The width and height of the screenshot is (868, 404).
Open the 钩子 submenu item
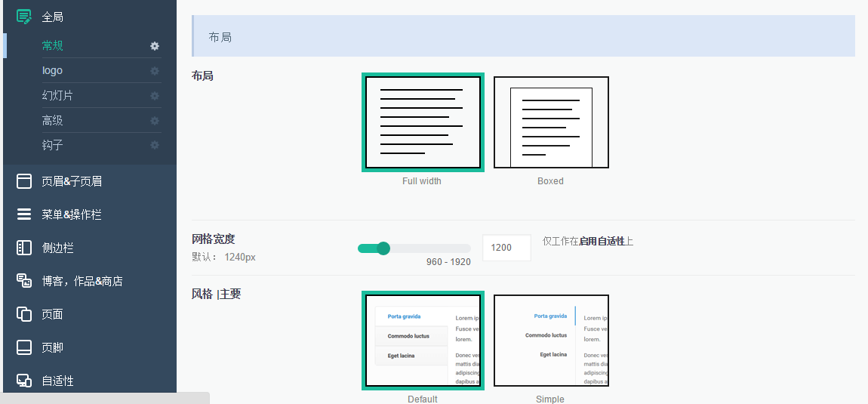pyautogui.click(x=53, y=145)
